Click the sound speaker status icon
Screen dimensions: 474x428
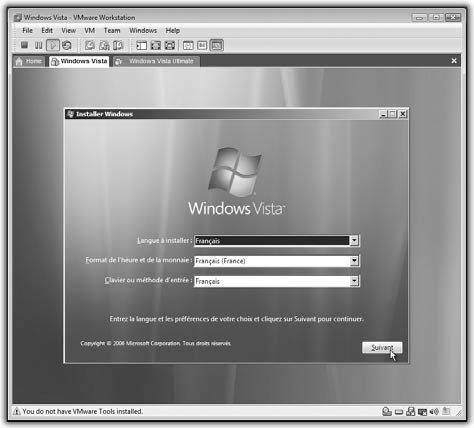(434, 412)
